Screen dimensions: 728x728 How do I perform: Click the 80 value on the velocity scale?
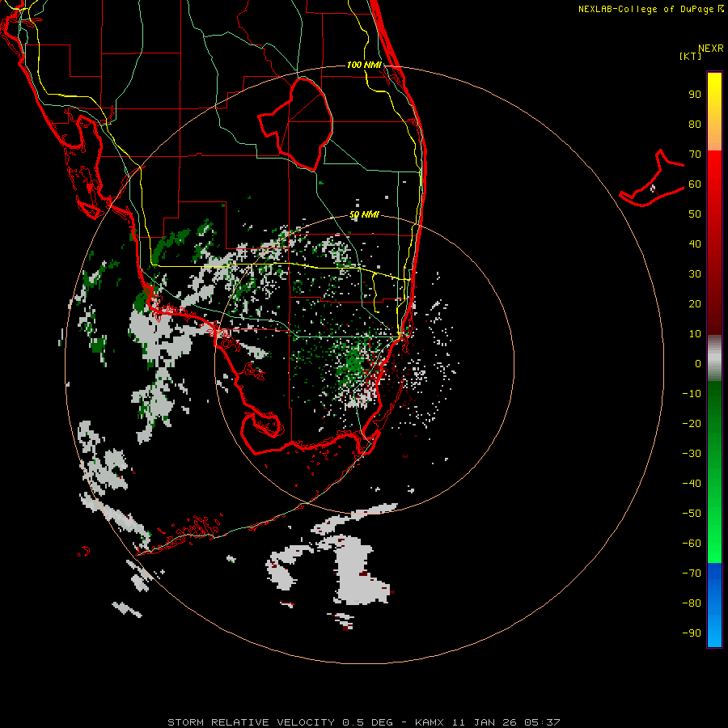(x=695, y=125)
